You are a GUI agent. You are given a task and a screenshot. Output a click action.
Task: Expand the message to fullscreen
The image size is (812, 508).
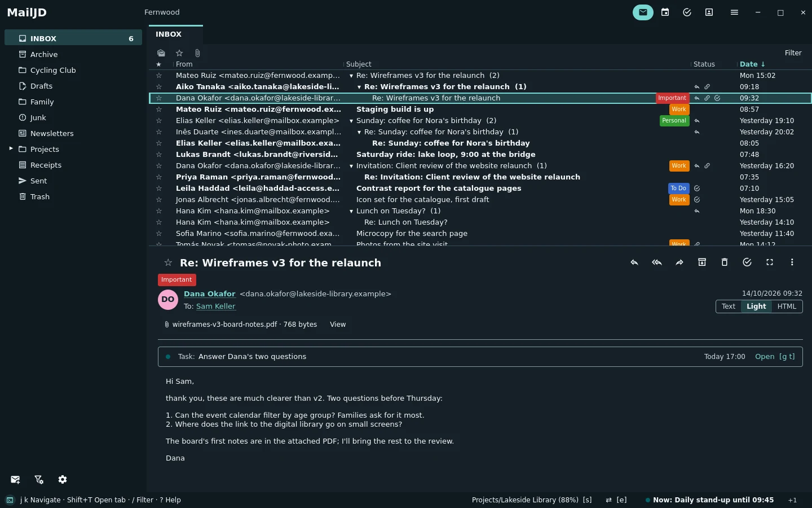point(770,262)
